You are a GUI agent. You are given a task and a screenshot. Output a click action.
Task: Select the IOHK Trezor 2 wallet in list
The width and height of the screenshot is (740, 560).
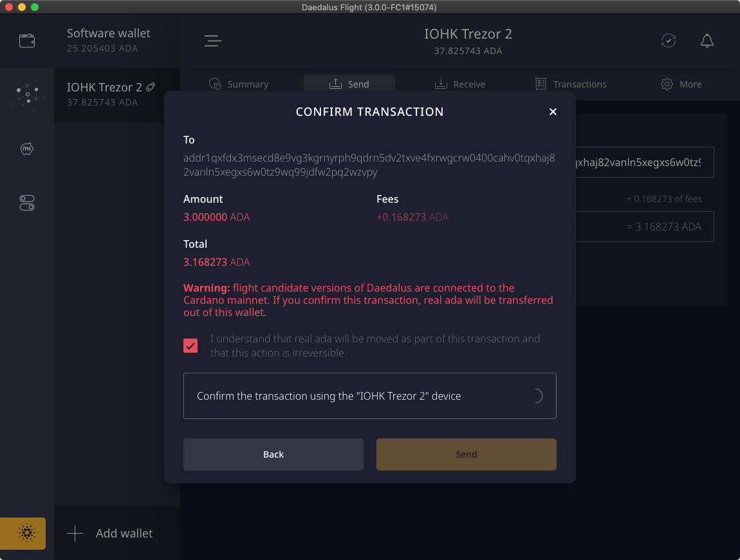[x=108, y=95]
